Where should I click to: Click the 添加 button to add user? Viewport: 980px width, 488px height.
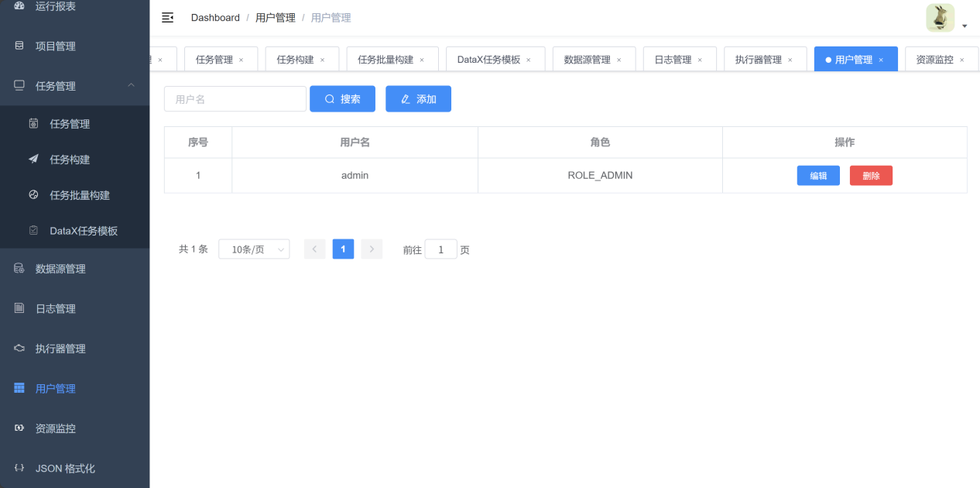tap(418, 99)
